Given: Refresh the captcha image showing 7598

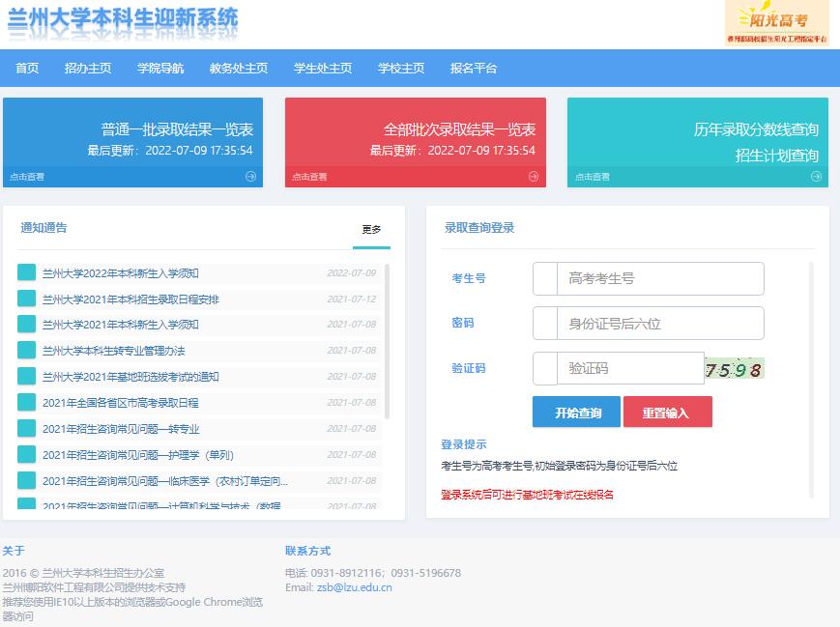Looking at the screenshot, I should click(734, 368).
